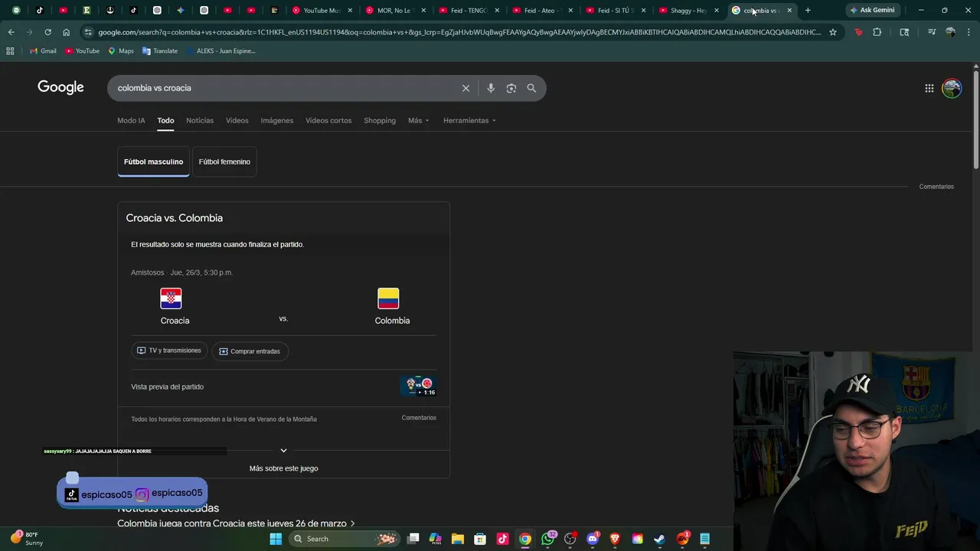This screenshot has width=980, height=551.
Task: Open Notepad from the taskbar
Action: tap(704, 539)
